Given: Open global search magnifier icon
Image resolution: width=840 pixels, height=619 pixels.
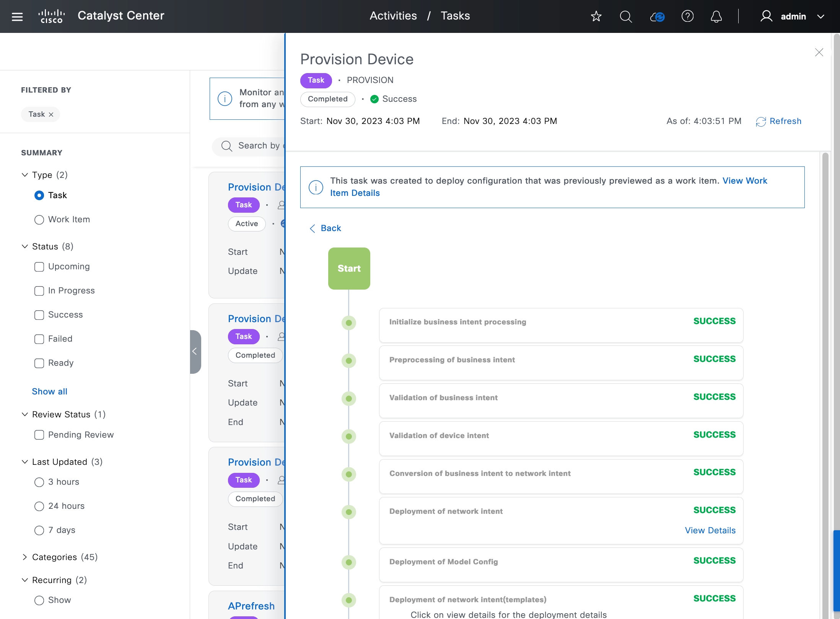Looking at the screenshot, I should [x=626, y=16].
